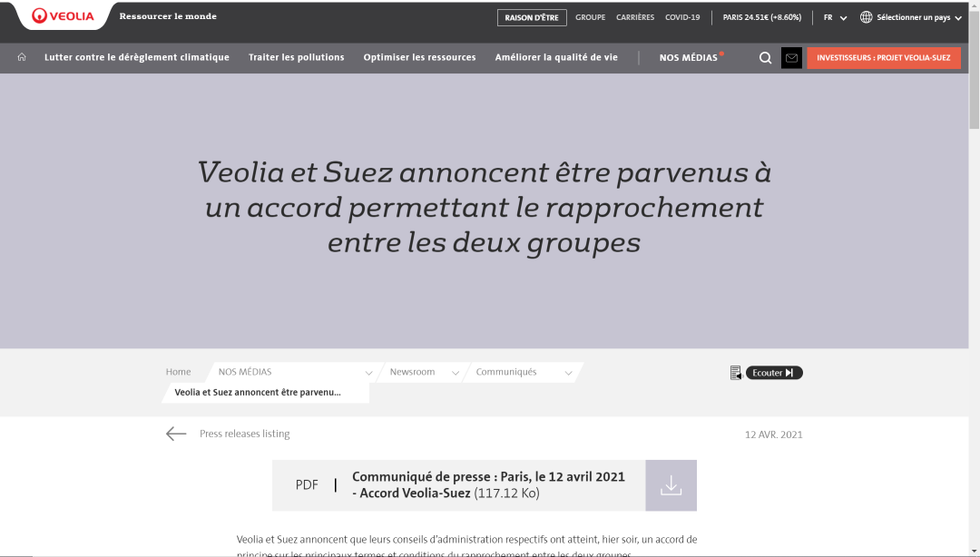This screenshot has width=980, height=557.
Task: Expand the Communiqués breadcrumb dropdown
Action: (x=568, y=373)
